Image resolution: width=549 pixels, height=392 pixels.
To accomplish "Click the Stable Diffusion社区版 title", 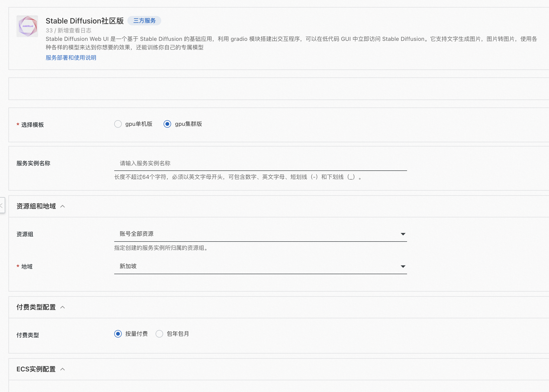I will [85, 21].
